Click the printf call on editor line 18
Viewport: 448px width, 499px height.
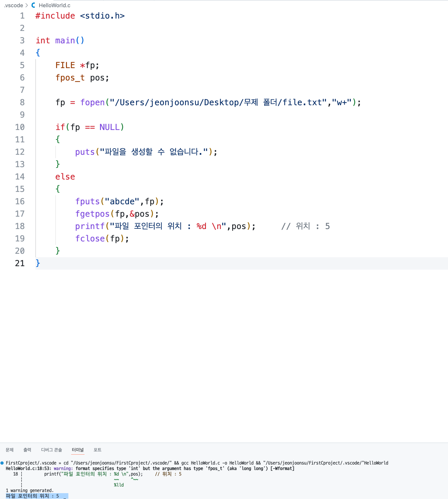(x=90, y=226)
